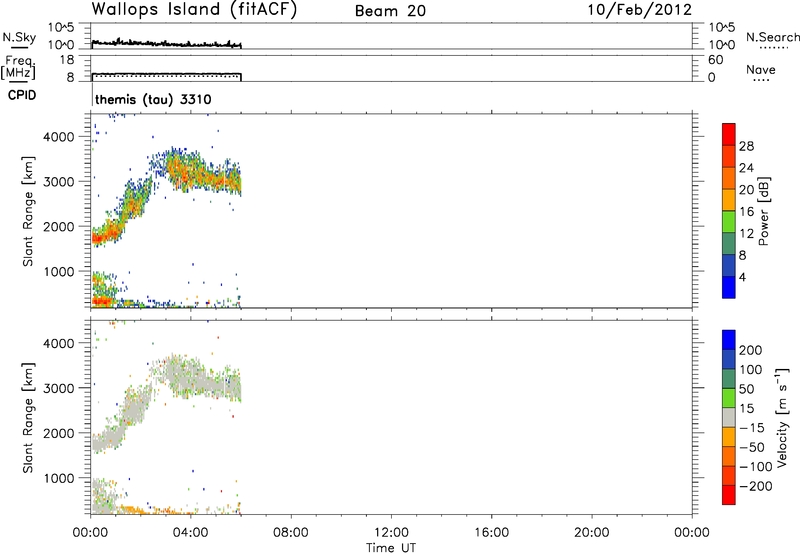
Task: Pick the gray segment of the velocity colorbar
Action: click(729, 417)
